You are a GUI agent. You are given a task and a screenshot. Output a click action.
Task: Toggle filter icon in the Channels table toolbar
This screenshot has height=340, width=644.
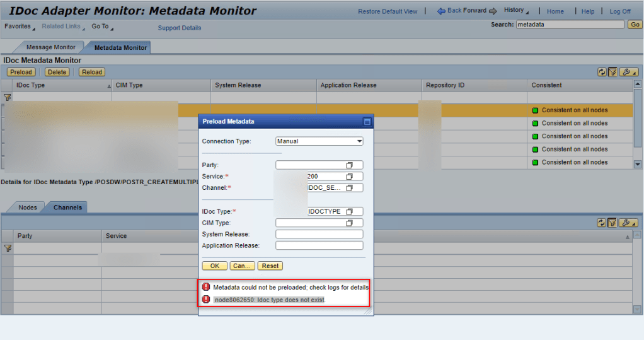[612, 223]
